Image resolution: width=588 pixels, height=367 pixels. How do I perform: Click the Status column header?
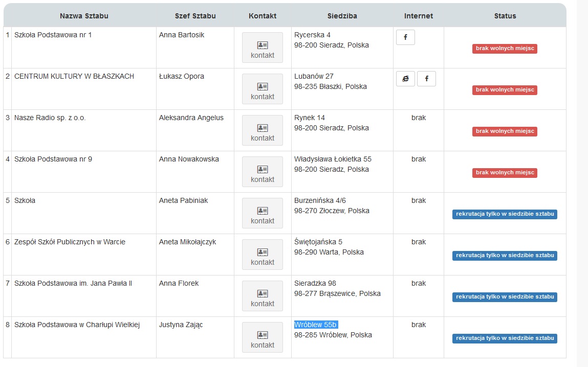(505, 16)
